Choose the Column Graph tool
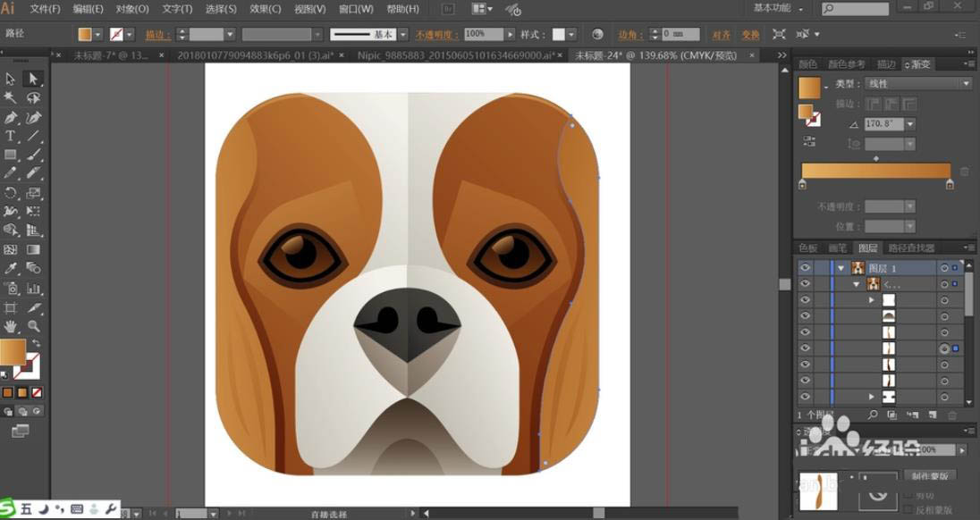The width and height of the screenshot is (980, 520). coord(33,289)
